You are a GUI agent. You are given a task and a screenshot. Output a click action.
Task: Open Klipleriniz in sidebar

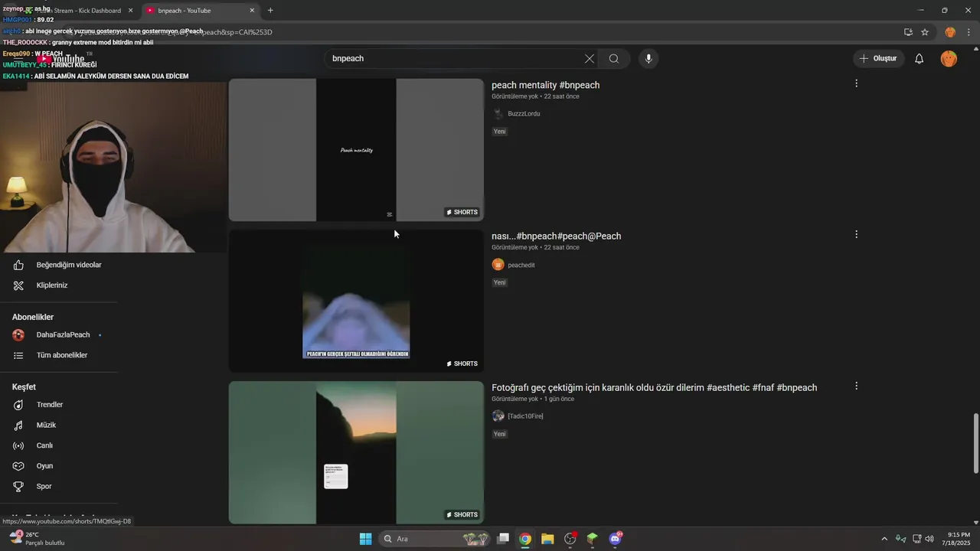coord(58,285)
